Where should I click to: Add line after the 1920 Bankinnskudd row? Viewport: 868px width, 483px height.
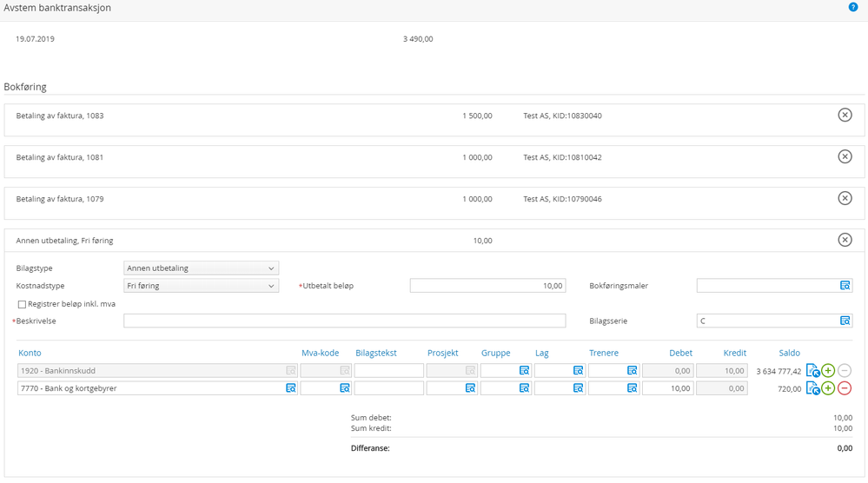click(828, 371)
